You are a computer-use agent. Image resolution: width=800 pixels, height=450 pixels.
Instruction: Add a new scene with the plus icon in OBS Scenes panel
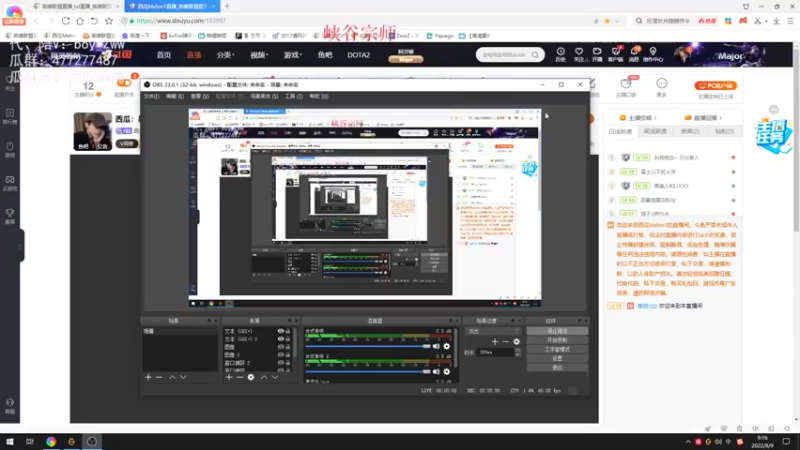point(148,377)
